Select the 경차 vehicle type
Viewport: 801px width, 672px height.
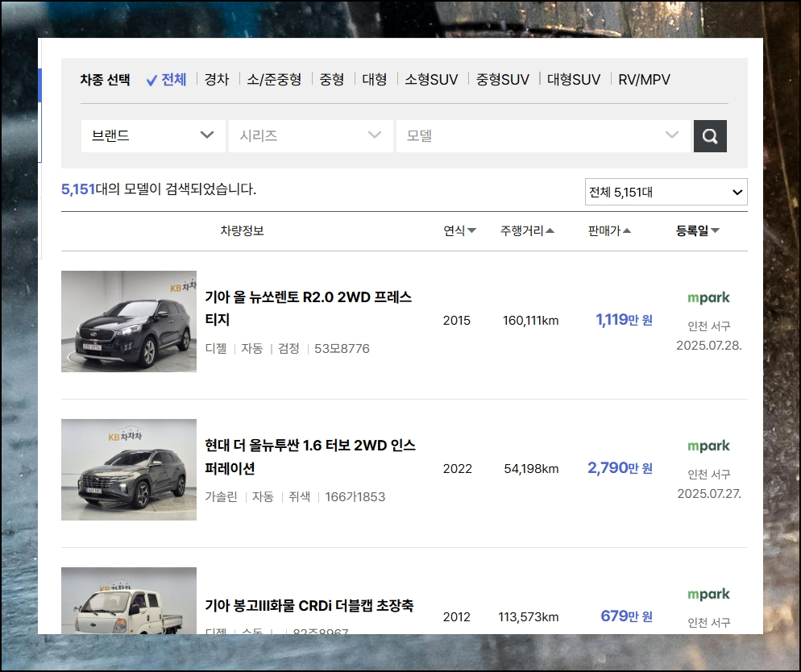217,80
